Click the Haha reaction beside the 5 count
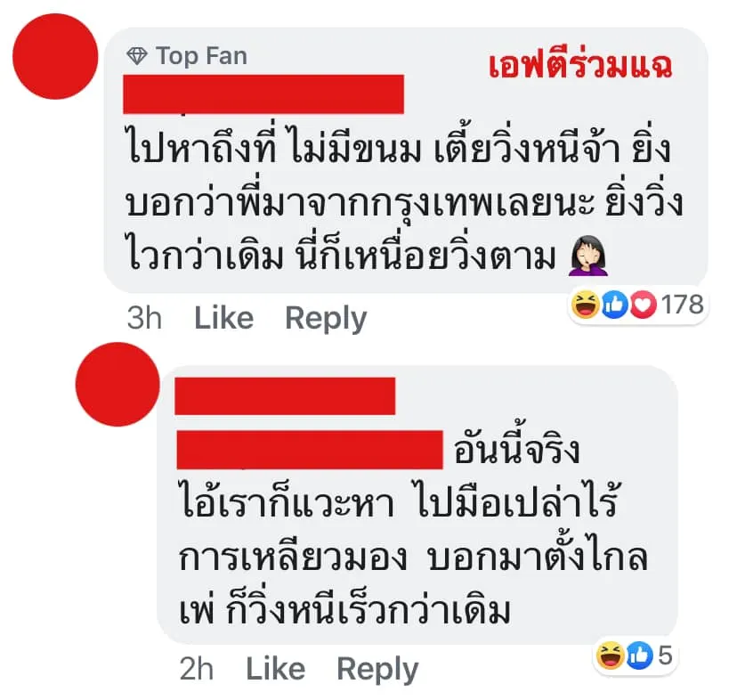 (x=610, y=655)
